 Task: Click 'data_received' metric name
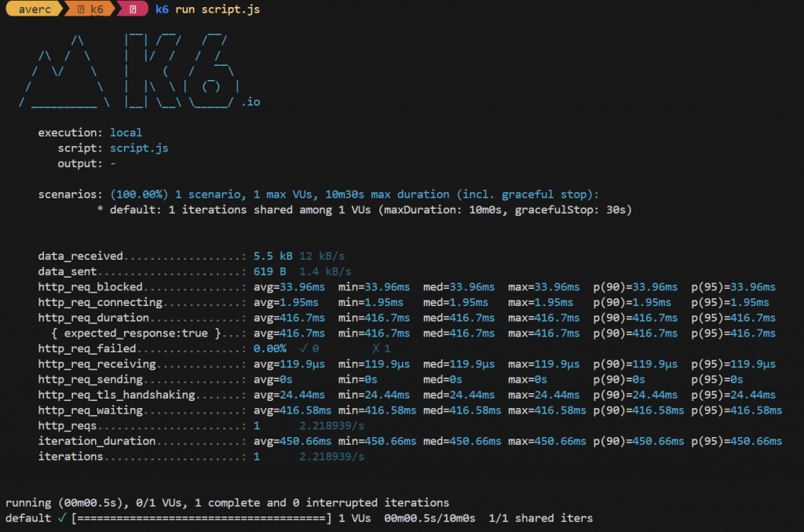point(81,256)
